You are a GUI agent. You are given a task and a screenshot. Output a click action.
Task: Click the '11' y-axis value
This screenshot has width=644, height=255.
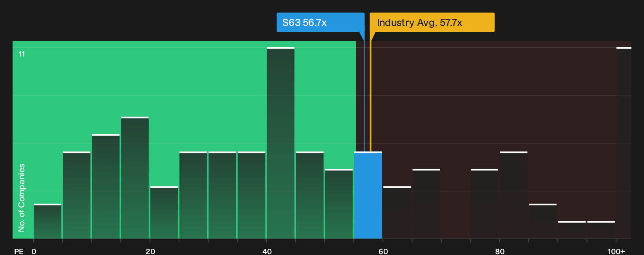(x=22, y=54)
